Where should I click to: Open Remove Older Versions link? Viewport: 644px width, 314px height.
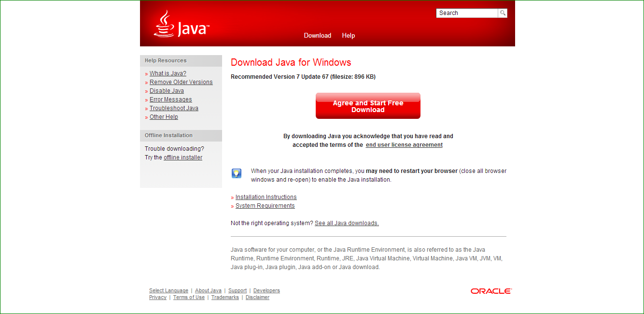[x=181, y=82]
